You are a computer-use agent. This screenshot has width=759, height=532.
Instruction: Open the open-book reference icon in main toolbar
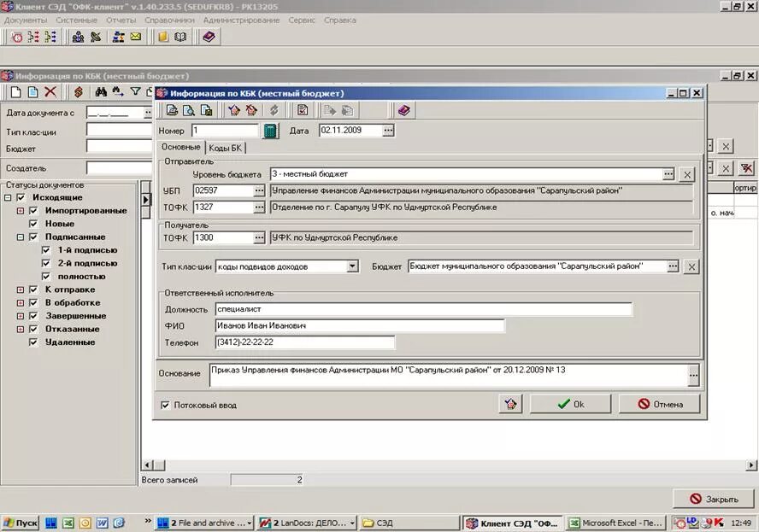180,37
